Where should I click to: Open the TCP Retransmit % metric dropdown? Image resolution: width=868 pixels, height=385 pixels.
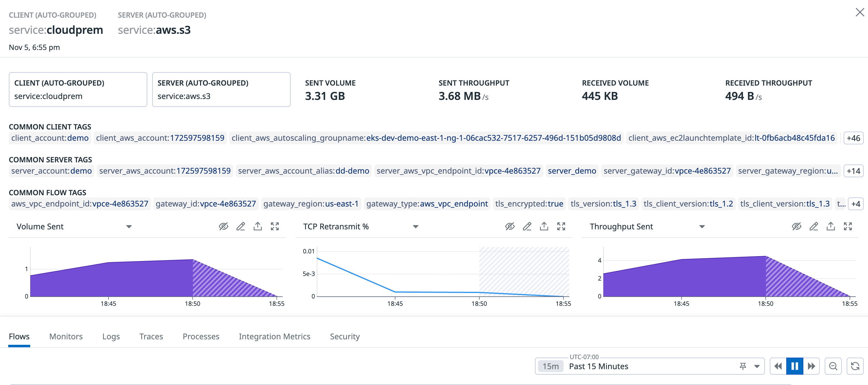point(415,227)
